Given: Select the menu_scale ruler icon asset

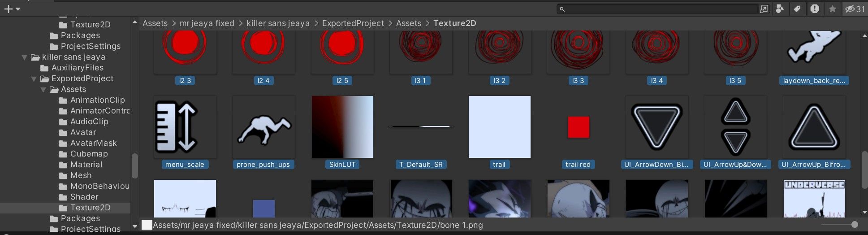Looking at the screenshot, I should 185,127.
